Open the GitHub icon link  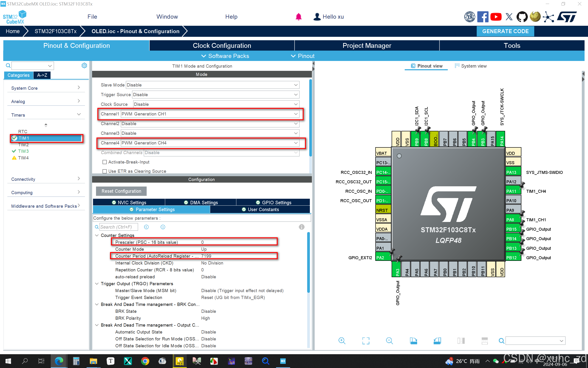[x=522, y=17]
